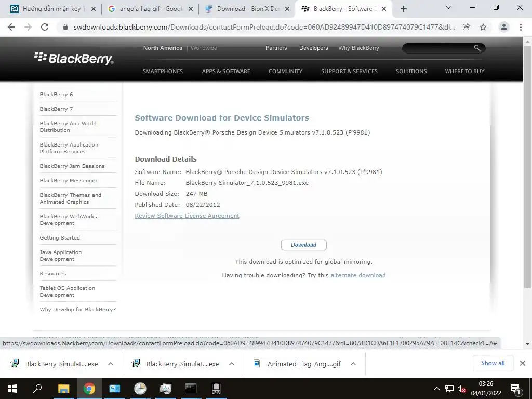Screen dimensions: 532x399
Task: Switch to the Hướng dẫn nhận key tab
Action: (52, 9)
